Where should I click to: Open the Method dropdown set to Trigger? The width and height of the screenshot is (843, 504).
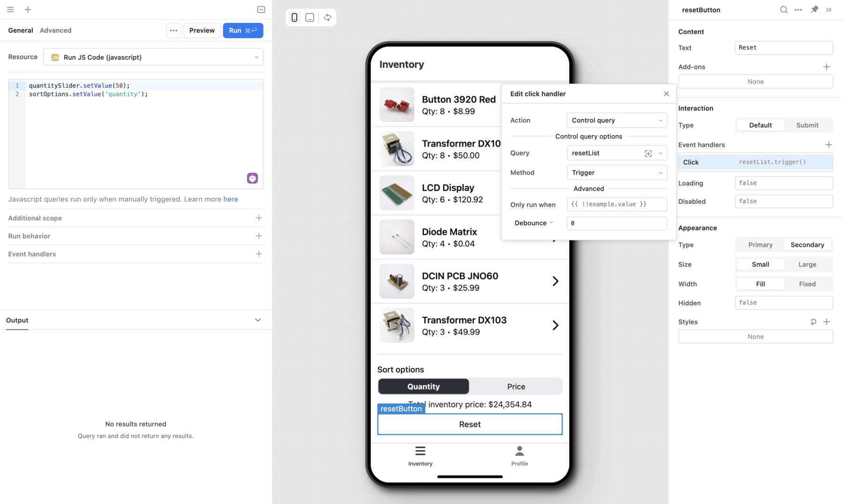[617, 173]
